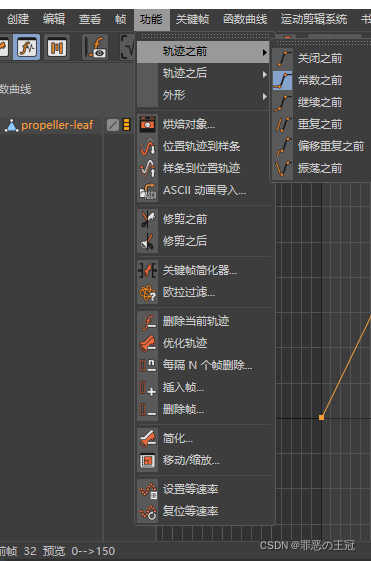This screenshot has height=561, width=371.
Task: Click 设置等速率 entry
Action: 204,489
